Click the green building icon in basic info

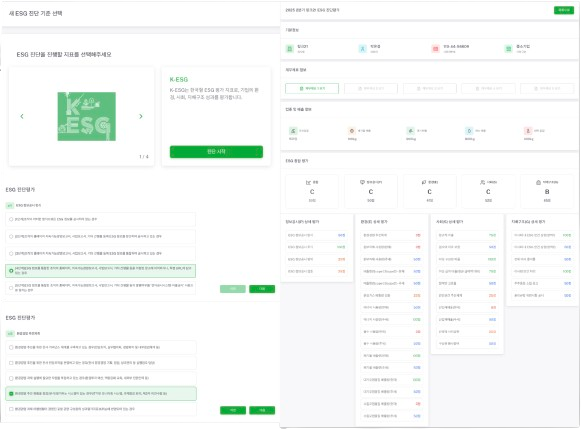coord(290,49)
